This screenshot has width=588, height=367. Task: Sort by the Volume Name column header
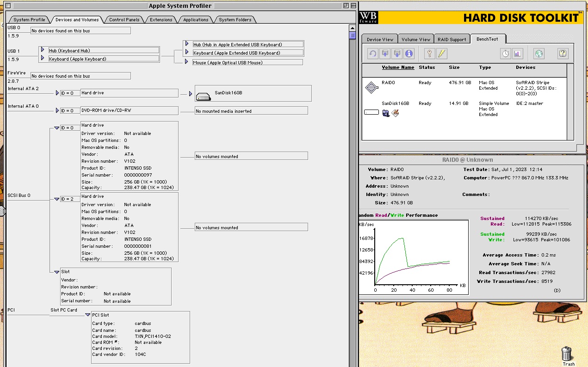coord(398,67)
